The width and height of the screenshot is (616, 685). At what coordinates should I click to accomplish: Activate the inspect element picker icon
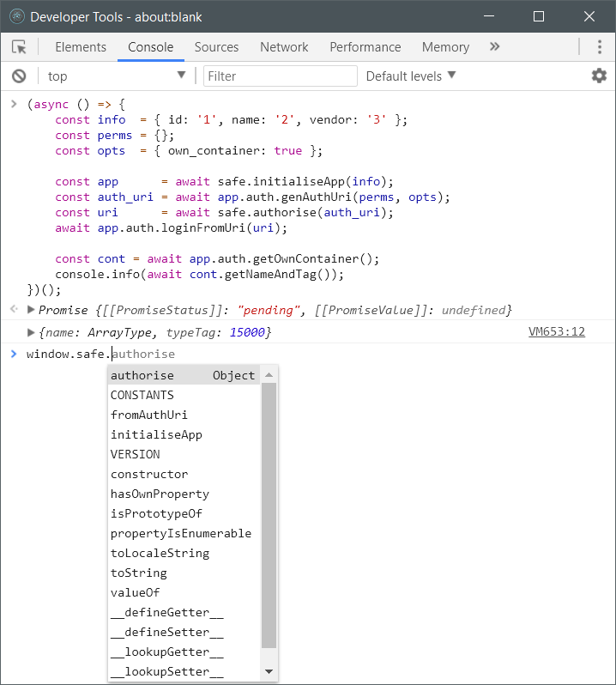coord(19,47)
